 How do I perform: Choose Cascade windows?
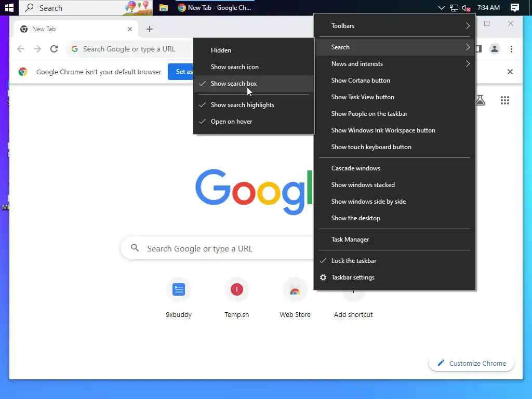pos(395,168)
